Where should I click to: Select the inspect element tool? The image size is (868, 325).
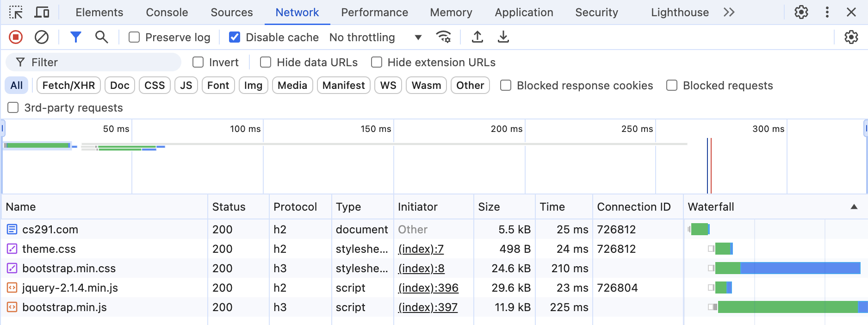[x=16, y=12]
